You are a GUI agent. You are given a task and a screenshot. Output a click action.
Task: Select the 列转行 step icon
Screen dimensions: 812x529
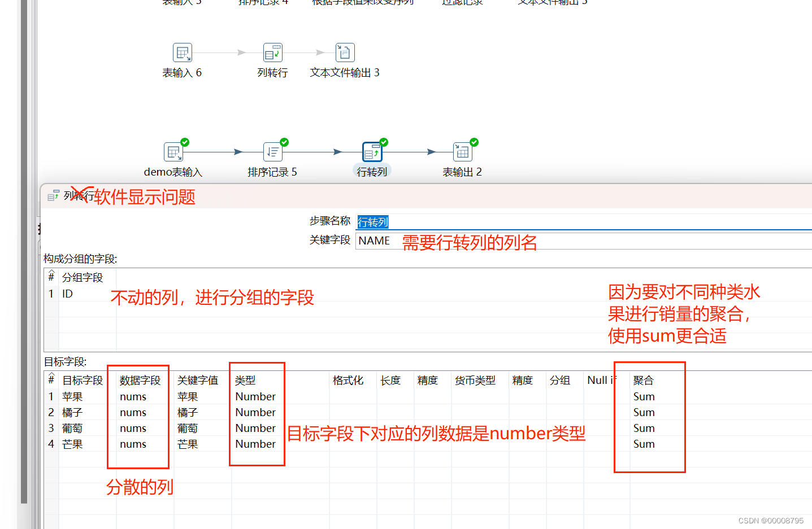[273, 53]
